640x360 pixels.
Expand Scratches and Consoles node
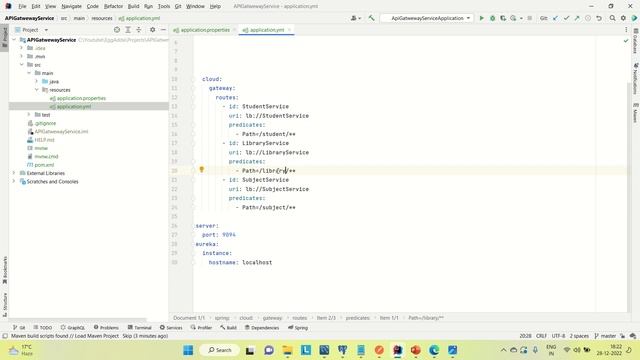tap(14, 181)
